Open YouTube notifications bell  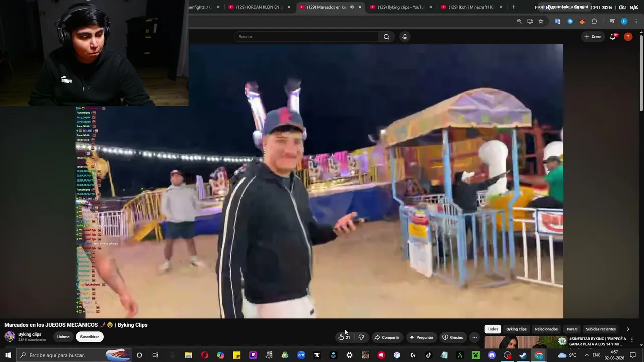(x=613, y=37)
